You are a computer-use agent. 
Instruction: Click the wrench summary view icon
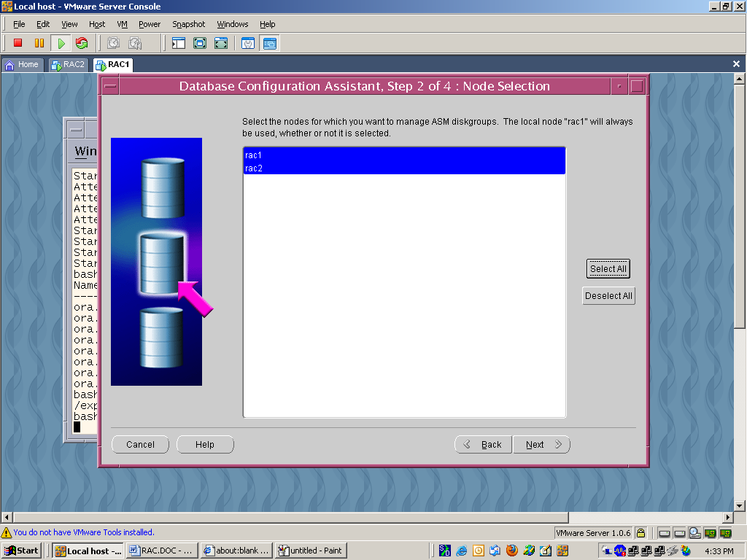(x=248, y=43)
